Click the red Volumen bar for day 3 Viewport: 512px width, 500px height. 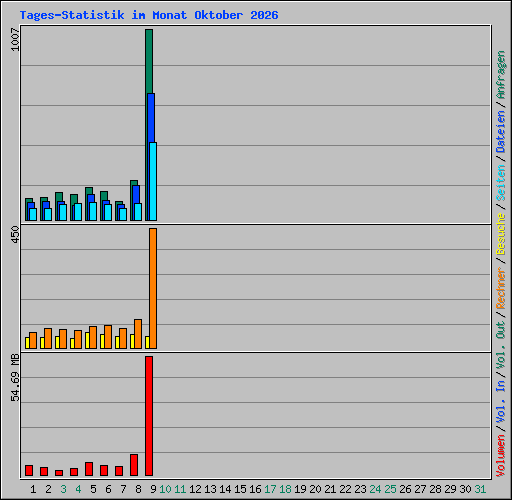[59, 473]
